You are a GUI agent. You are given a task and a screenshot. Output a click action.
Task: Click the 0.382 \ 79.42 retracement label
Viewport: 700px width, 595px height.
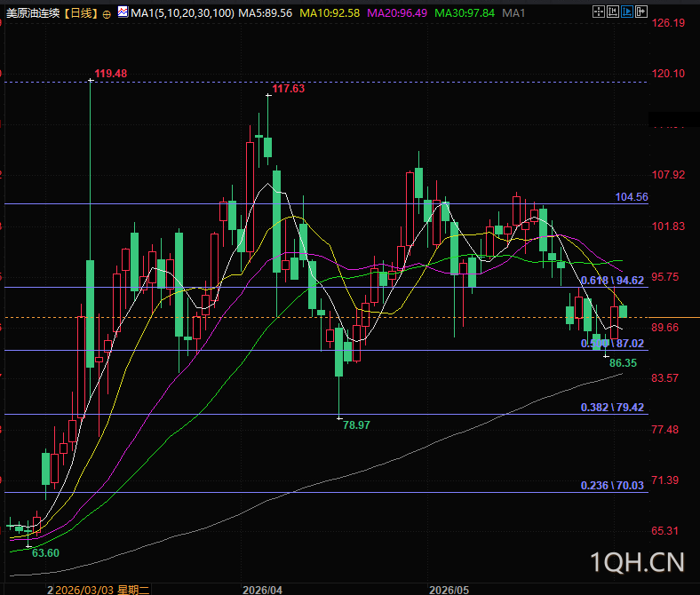click(x=612, y=407)
